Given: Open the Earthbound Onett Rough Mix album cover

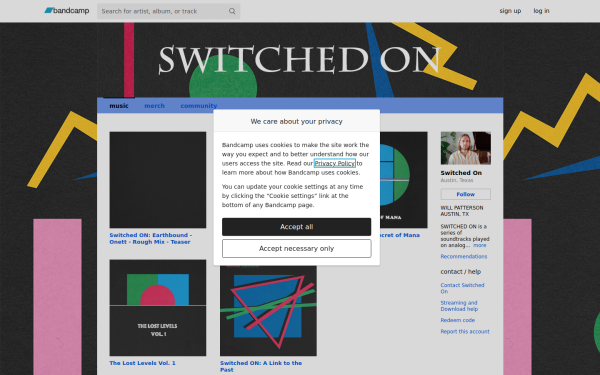Looking at the screenshot, I should pyautogui.click(x=158, y=180).
